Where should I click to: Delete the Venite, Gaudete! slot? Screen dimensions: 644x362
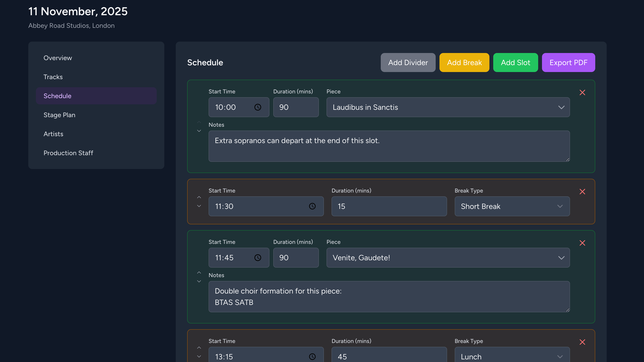pyautogui.click(x=582, y=243)
